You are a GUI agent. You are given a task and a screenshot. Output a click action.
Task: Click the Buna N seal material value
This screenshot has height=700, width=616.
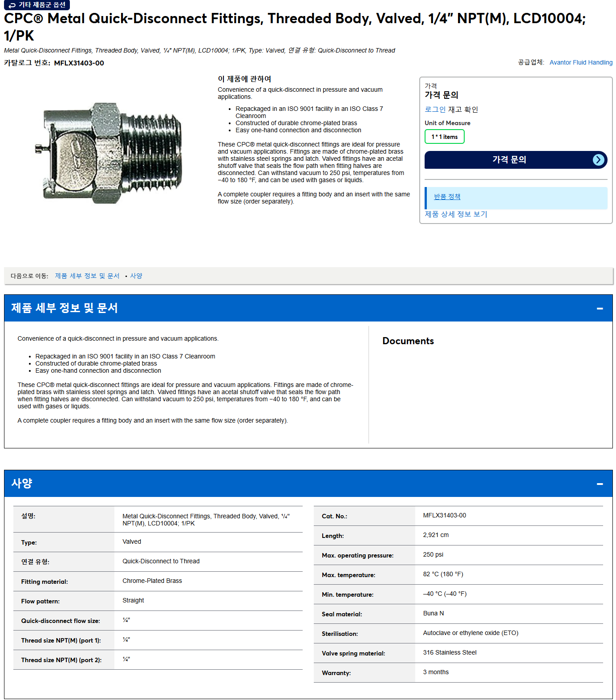pyautogui.click(x=433, y=613)
